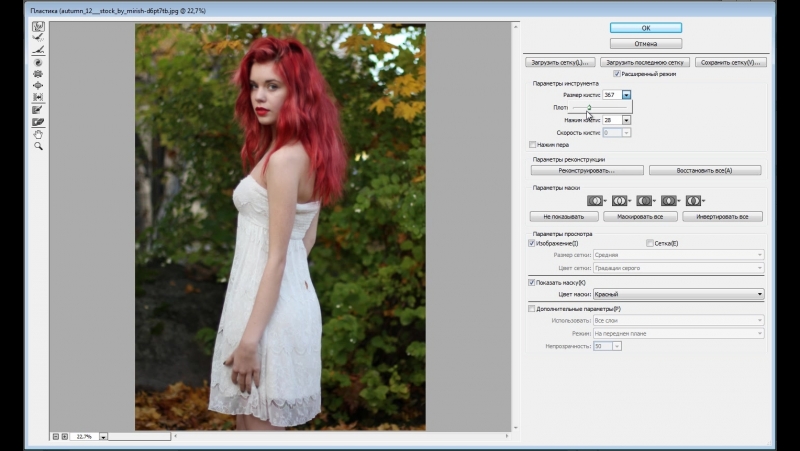This screenshot has width=800, height=451.
Task: Toggle the Показать маску(K) checkbox
Action: pyautogui.click(x=532, y=283)
